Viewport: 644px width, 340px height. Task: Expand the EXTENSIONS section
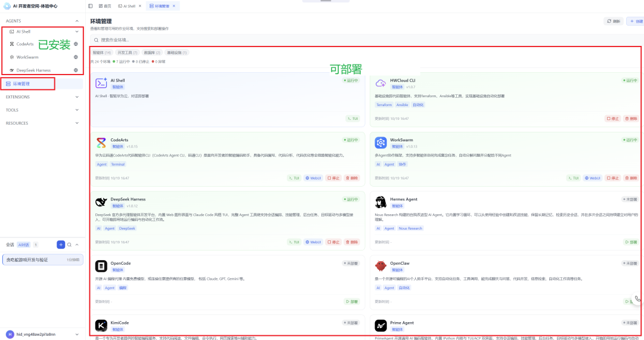[x=77, y=97]
